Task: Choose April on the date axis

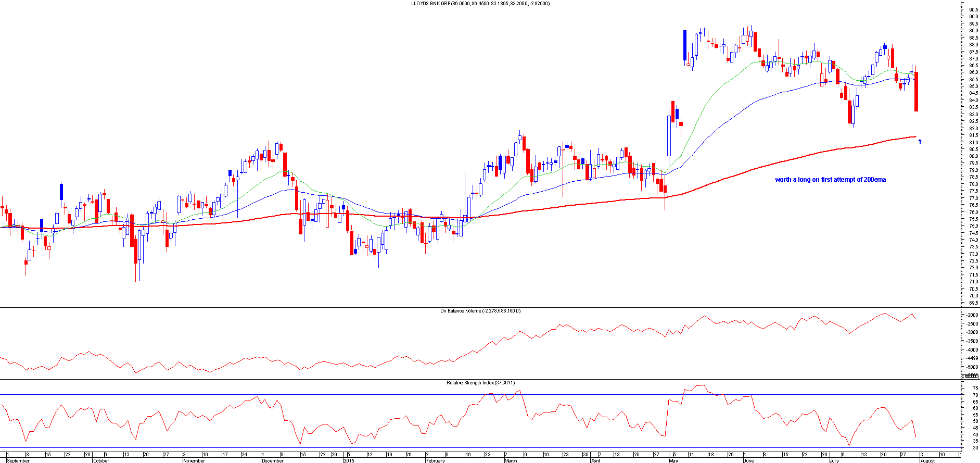Action: point(595,460)
